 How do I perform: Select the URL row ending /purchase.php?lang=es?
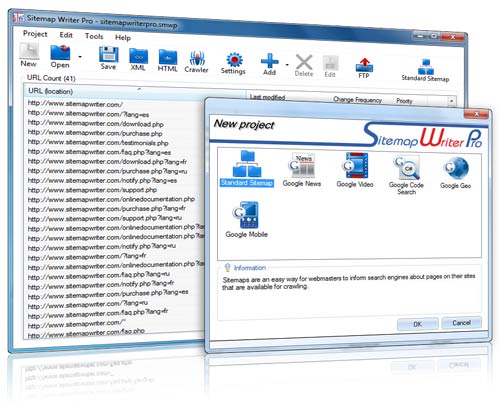(108, 295)
